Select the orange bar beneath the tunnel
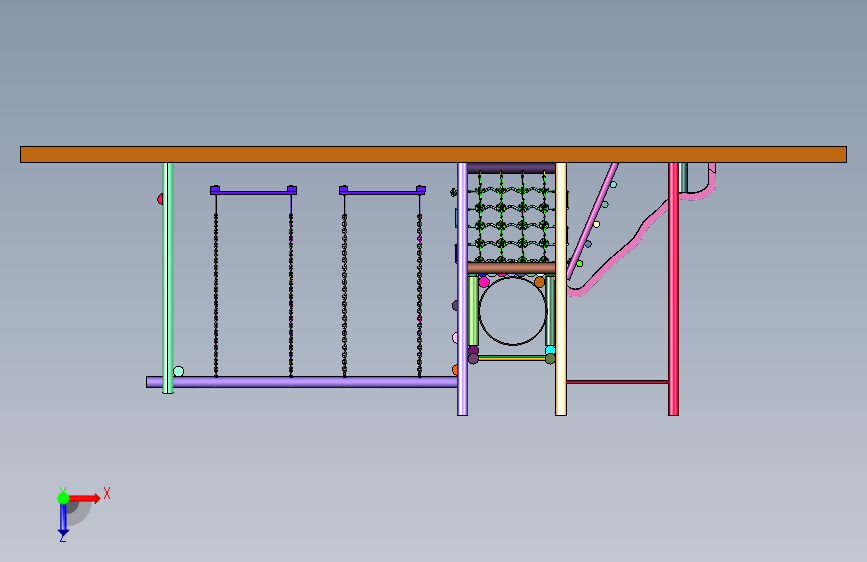This screenshot has height=562, width=867. click(511, 358)
